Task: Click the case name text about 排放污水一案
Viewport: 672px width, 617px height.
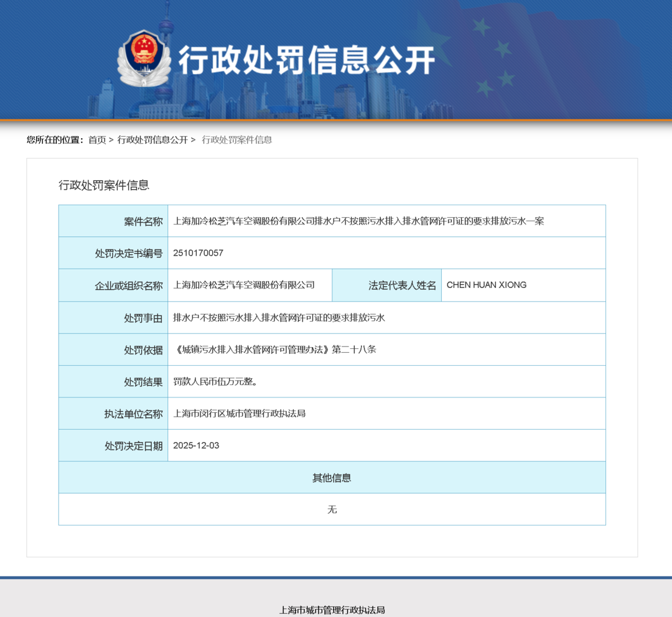Action: point(358,221)
